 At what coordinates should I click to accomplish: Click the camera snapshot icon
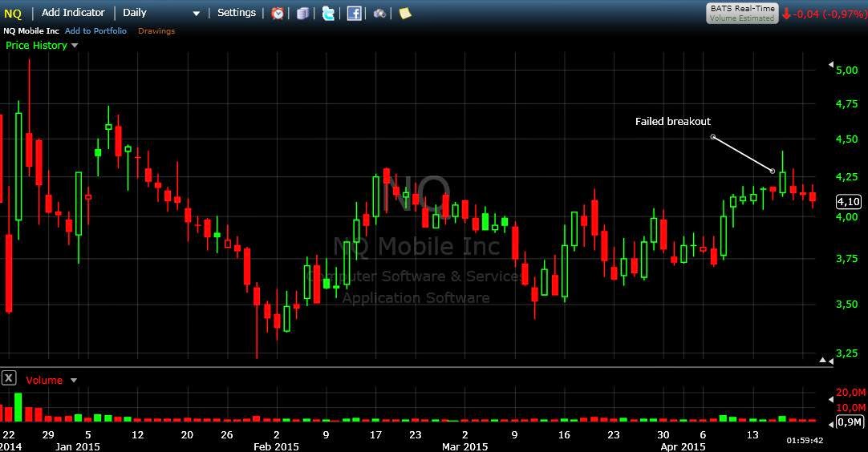pos(379,14)
